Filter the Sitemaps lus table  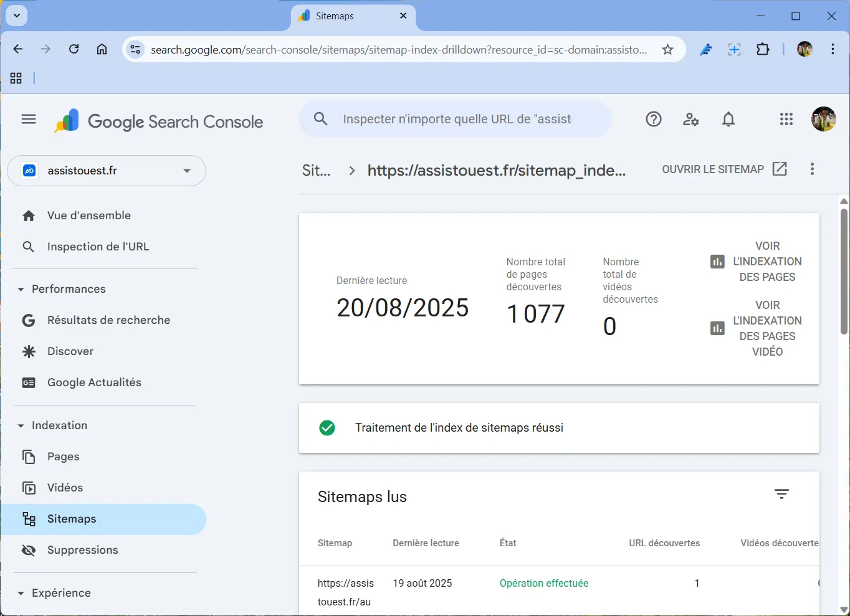pyautogui.click(x=781, y=494)
